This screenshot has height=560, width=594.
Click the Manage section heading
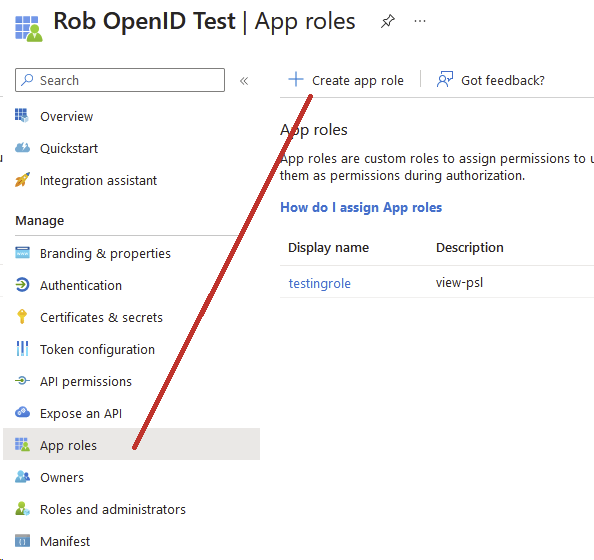(40, 221)
